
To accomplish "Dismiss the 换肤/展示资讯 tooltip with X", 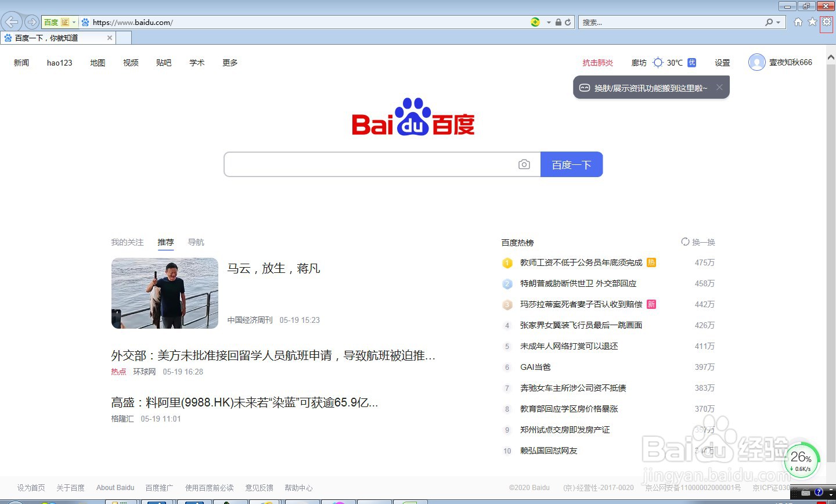I will (719, 87).
